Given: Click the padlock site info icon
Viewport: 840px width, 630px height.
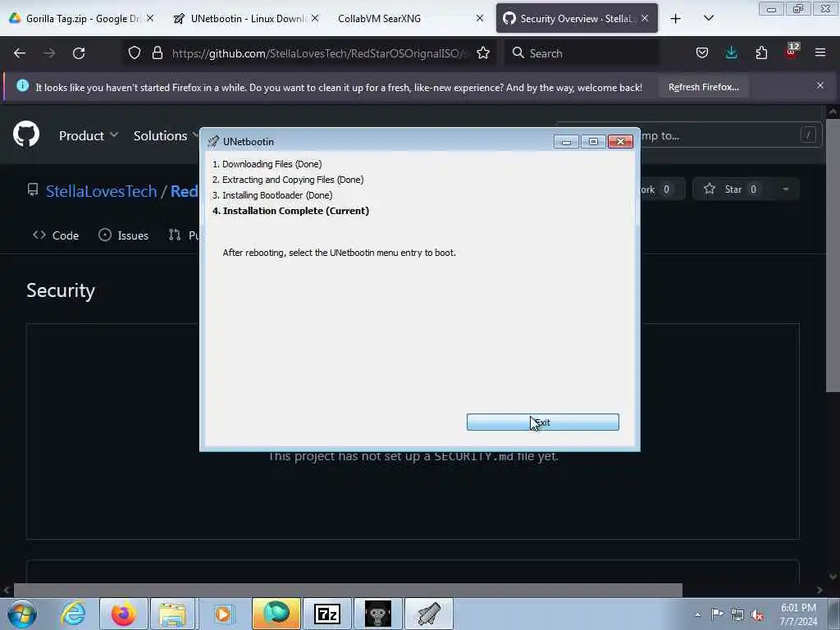Looking at the screenshot, I should pyautogui.click(x=157, y=53).
